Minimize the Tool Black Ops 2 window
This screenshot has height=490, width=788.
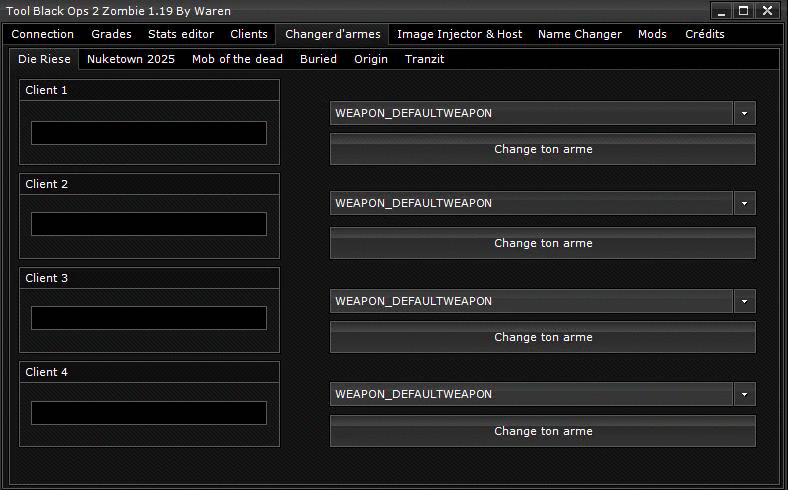point(722,11)
